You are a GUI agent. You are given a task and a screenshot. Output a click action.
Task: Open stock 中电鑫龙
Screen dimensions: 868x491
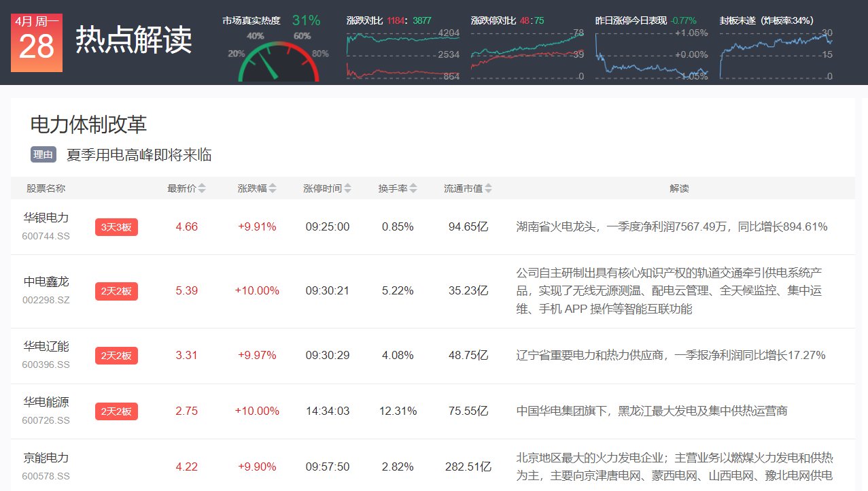pos(46,282)
